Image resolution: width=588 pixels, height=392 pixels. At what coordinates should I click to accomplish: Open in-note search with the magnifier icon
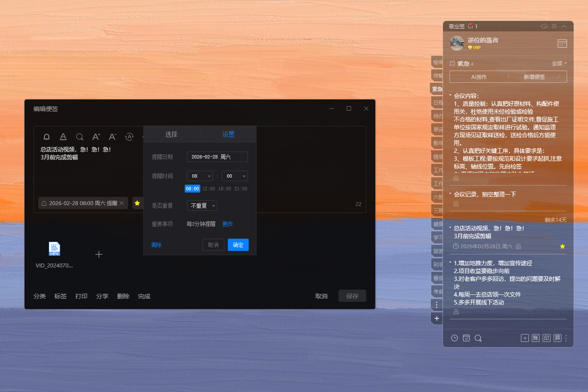80,136
